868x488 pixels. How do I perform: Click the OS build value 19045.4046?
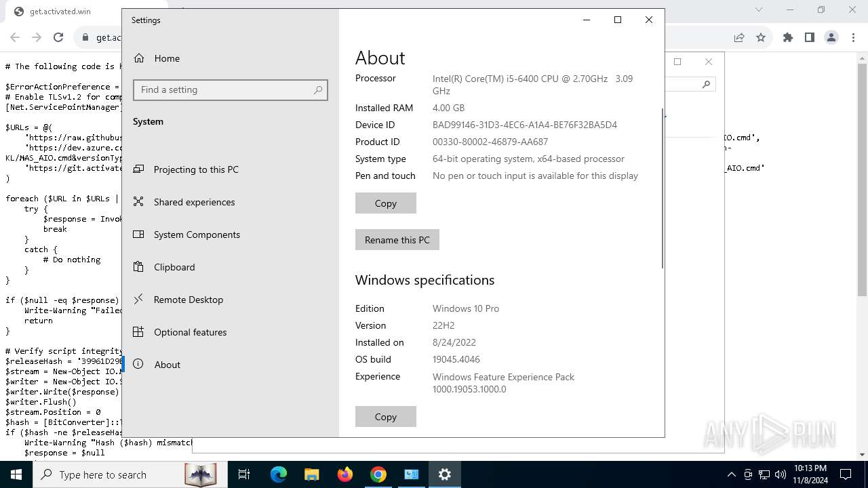click(x=456, y=359)
